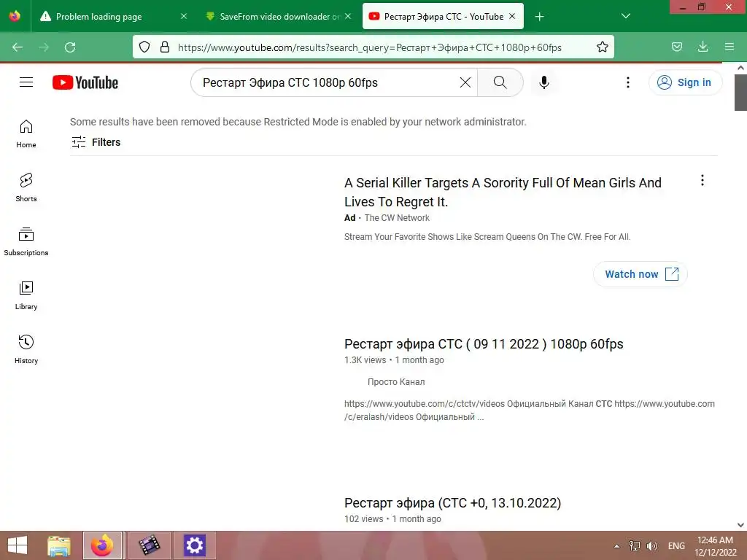Image resolution: width=747 pixels, height=560 pixels.
Task: Click Watch now on the ad
Action: (640, 274)
